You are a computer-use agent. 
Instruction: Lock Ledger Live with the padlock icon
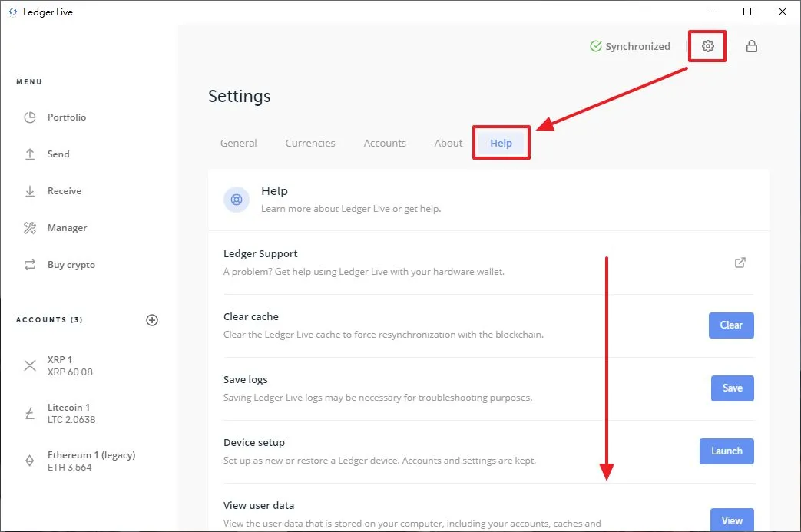(x=751, y=46)
